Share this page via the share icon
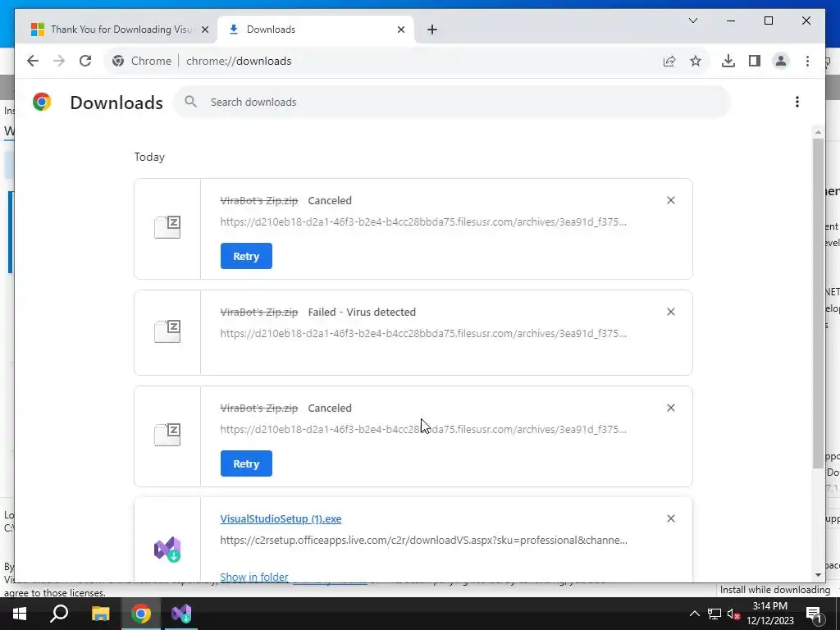840x630 pixels. 669,61
